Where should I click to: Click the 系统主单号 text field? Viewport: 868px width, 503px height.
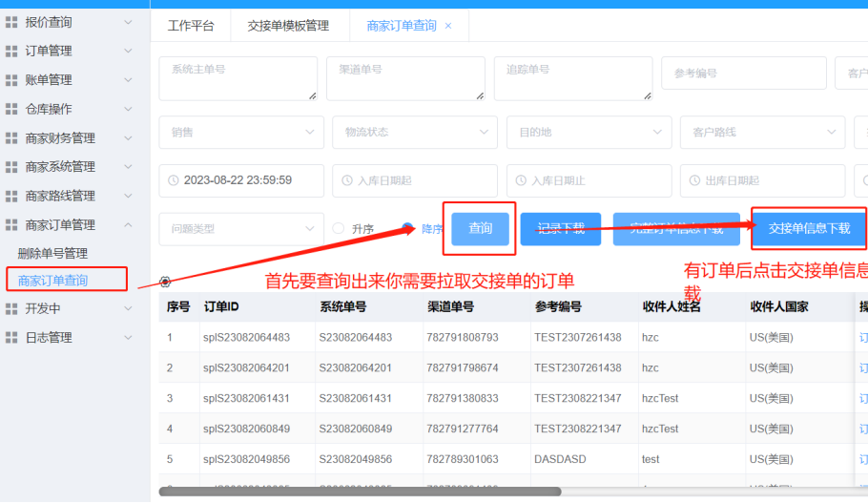point(238,78)
